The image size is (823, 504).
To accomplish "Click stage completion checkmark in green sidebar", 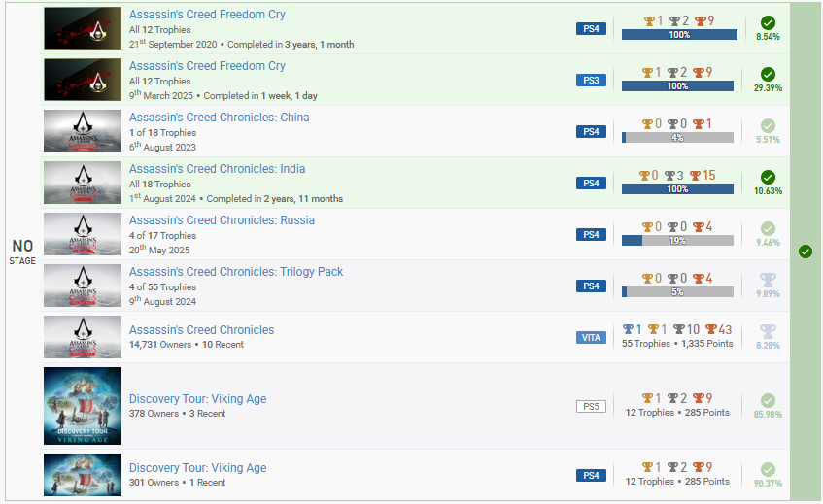I will pyautogui.click(x=806, y=252).
